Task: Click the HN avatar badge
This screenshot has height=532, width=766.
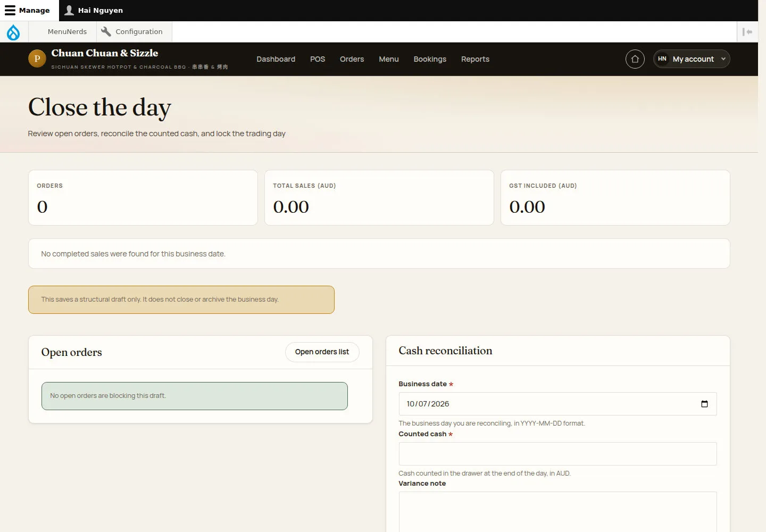Action: point(662,59)
